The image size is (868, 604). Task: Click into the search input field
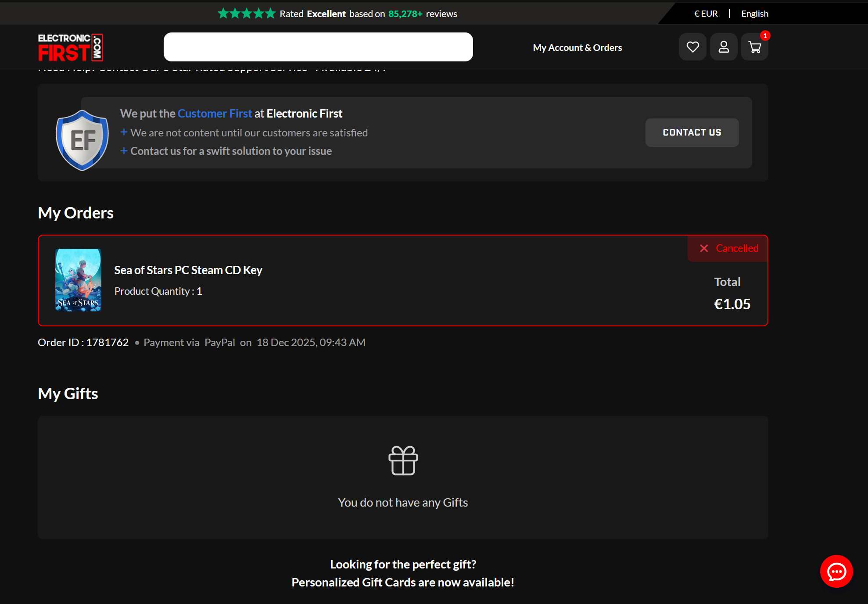pos(318,47)
